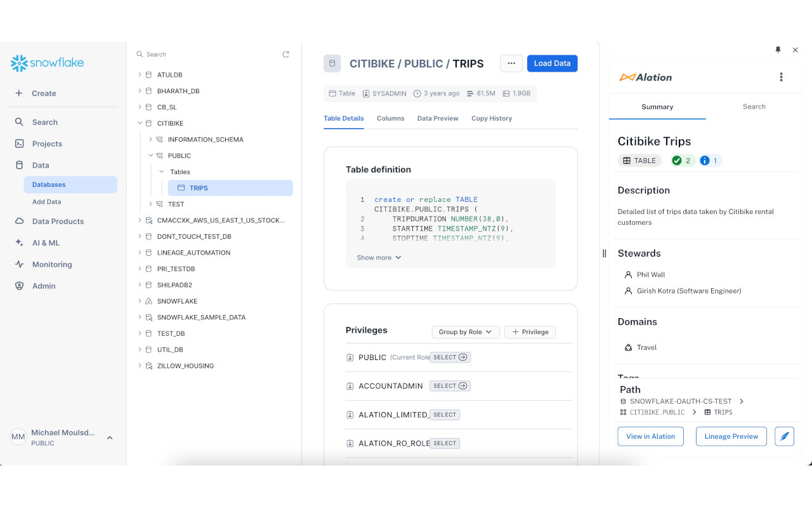This screenshot has height=508, width=812.
Task: Click the database Search input field
Action: point(209,55)
